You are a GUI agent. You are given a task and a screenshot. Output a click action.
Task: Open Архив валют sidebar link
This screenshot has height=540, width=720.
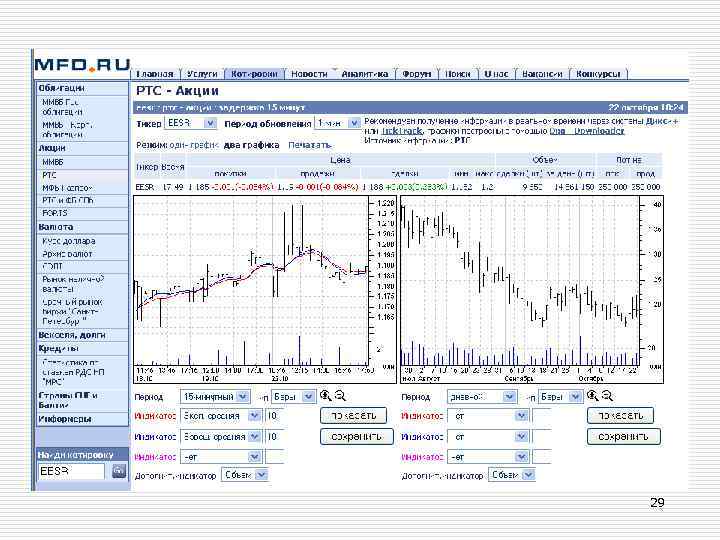67,253
